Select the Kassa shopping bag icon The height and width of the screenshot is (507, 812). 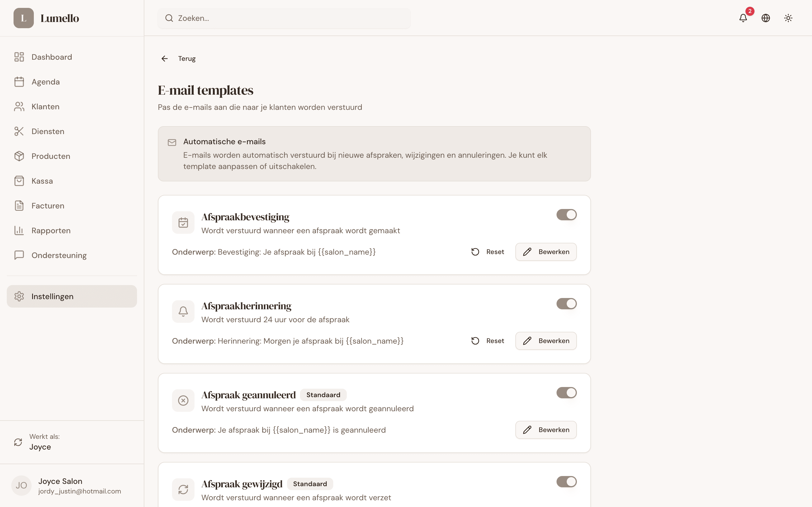(19, 181)
